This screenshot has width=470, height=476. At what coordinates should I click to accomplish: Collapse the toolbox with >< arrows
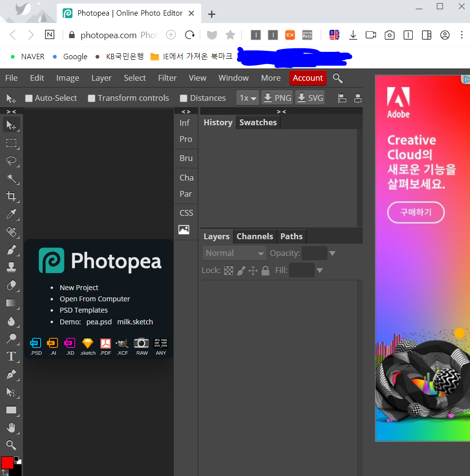pos(11,112)
